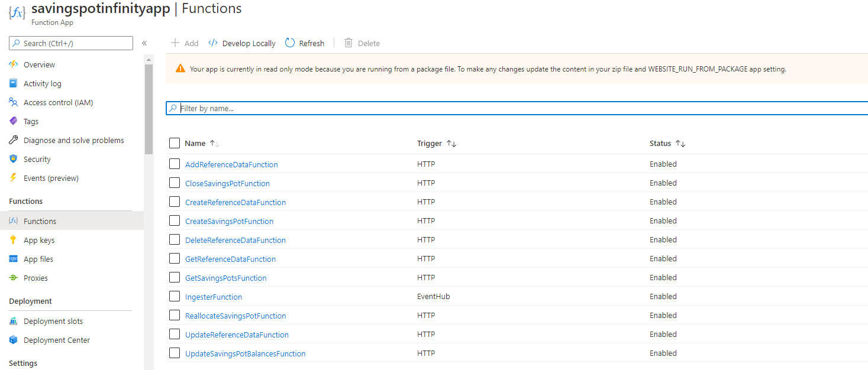
Task: Click the sidebar vertical scrollbar
Action: [x=149, y=106]
